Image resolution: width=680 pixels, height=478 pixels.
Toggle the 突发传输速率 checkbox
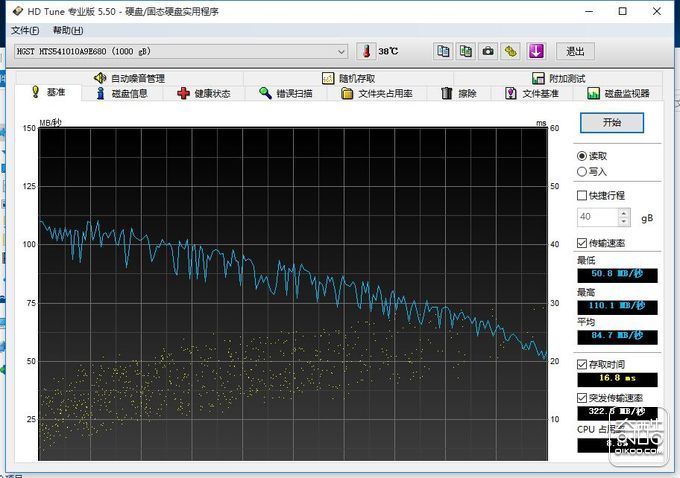(x=582, y=398)
